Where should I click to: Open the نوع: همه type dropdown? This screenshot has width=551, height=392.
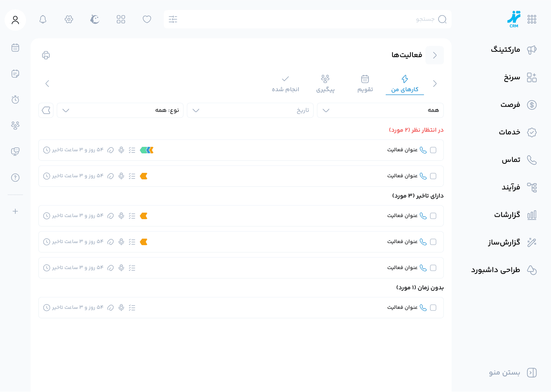120,110
